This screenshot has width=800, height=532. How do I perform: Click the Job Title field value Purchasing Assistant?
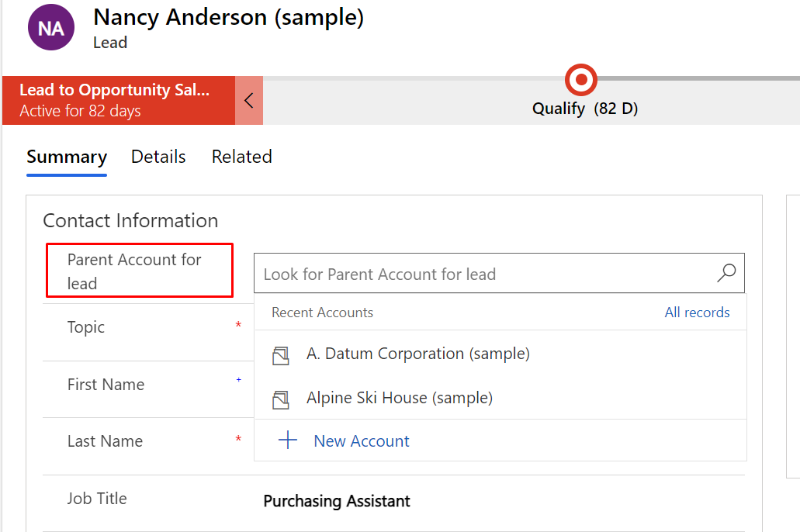[x=337, y=501]
